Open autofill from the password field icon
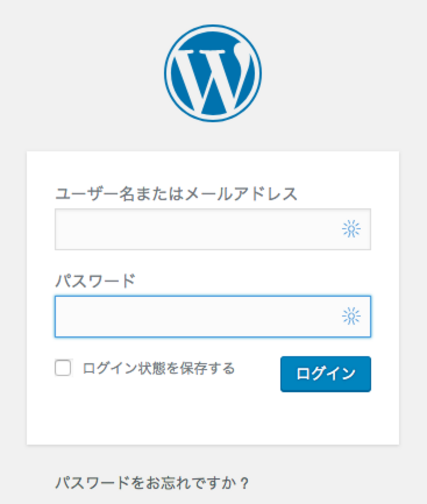The height and width of the screenshot is (504, 427). 351,316
